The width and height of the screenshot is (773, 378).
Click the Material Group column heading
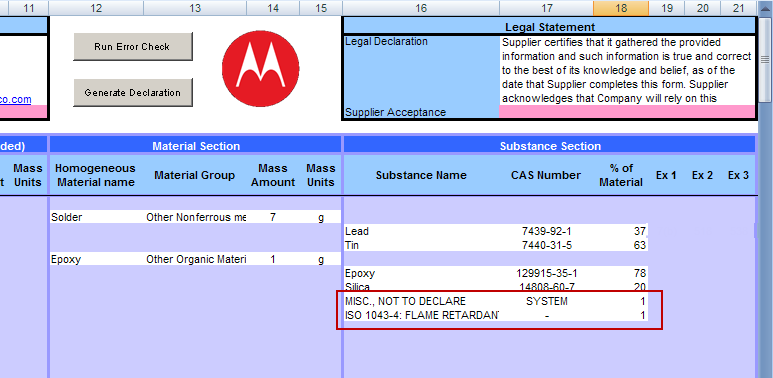(x=195, y=175)
